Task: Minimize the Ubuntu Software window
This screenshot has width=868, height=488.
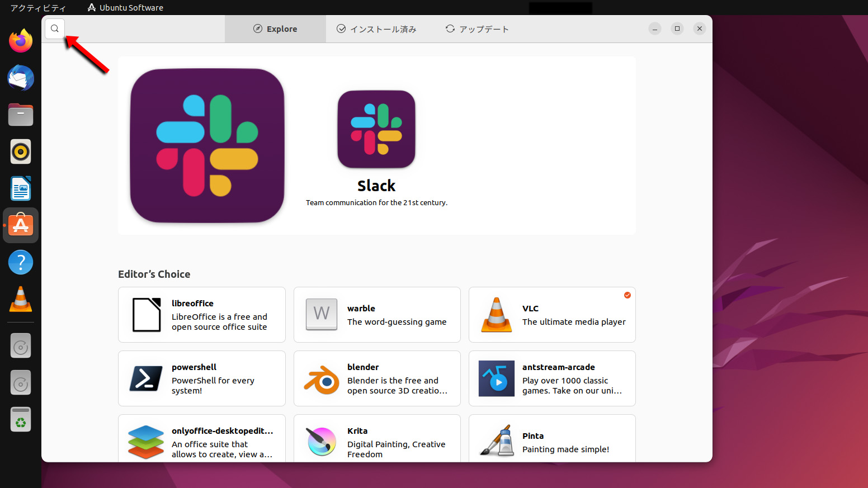Action: tap(655, 29)
